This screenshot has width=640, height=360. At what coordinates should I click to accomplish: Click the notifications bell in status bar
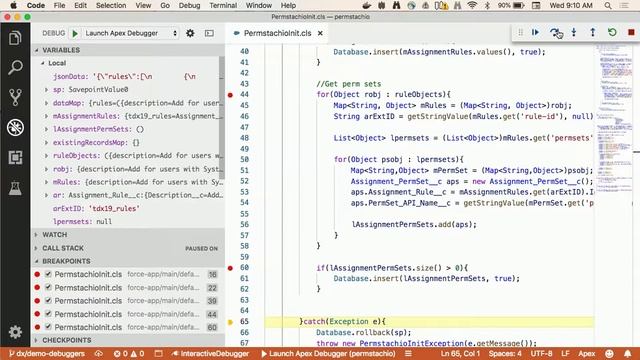coord(627,353)
